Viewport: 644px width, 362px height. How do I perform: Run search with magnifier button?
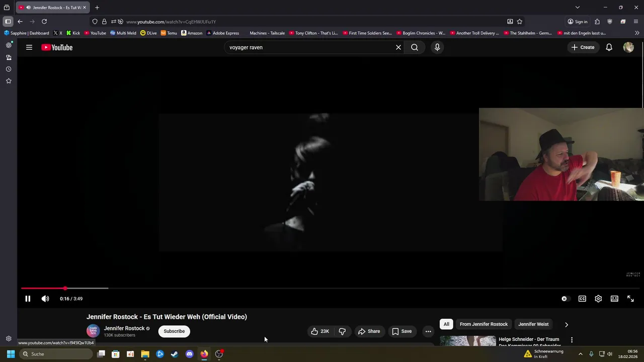point(415,47)
